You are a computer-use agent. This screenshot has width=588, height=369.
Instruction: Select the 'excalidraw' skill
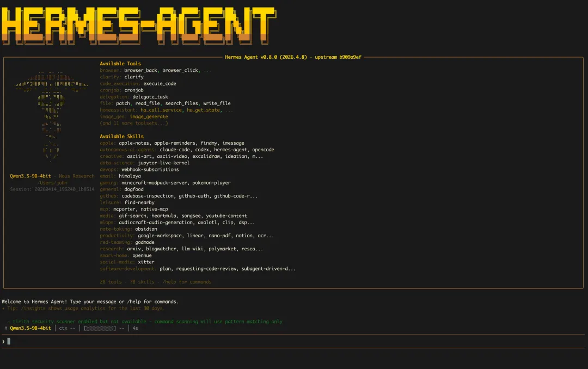[206, 156]
